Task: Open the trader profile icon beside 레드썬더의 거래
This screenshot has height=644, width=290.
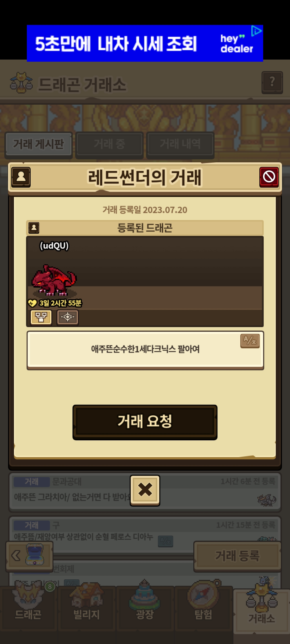Action: [x=21, y=177]
